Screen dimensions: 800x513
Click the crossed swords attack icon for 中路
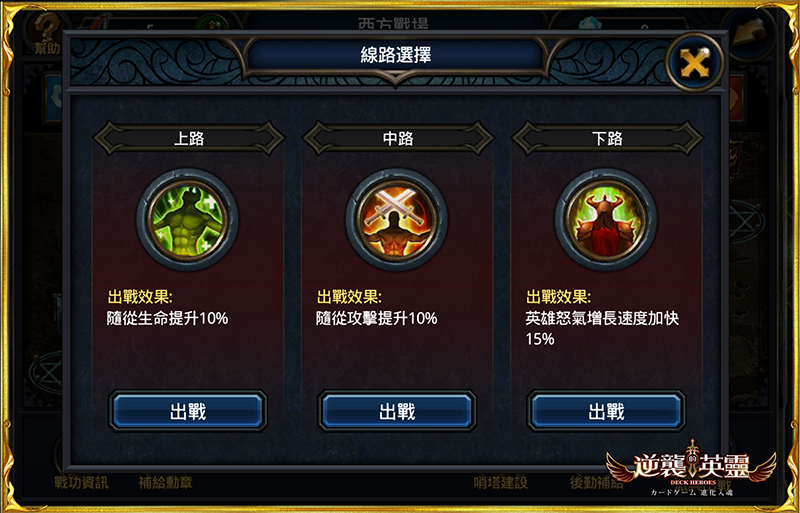(397, 219)
